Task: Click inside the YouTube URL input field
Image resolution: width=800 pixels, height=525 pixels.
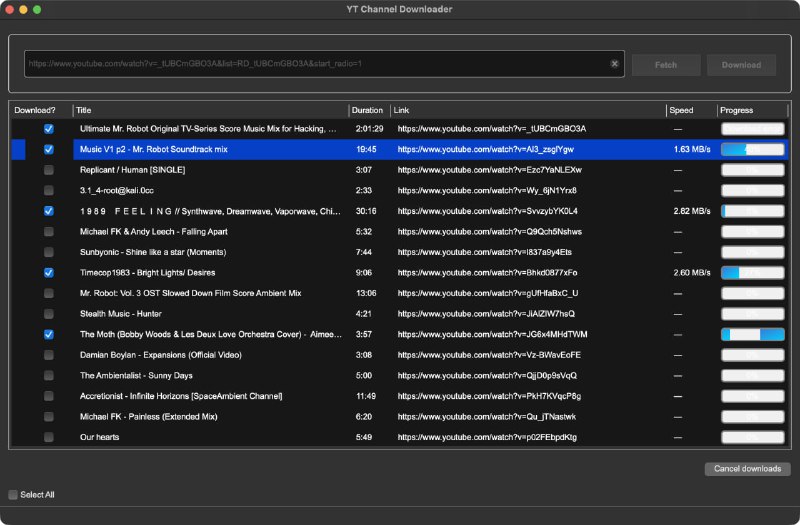Action: [x=315, y=64]
